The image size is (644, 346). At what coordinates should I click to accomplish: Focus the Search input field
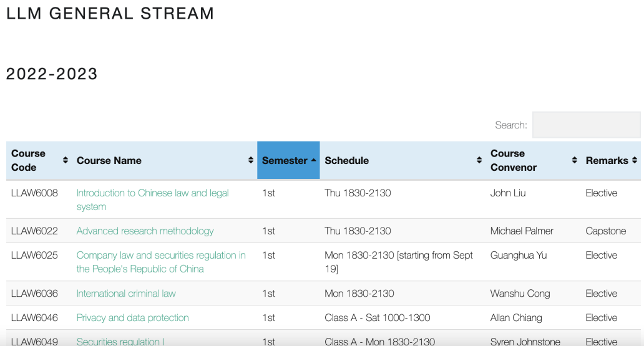pos(586,125)
